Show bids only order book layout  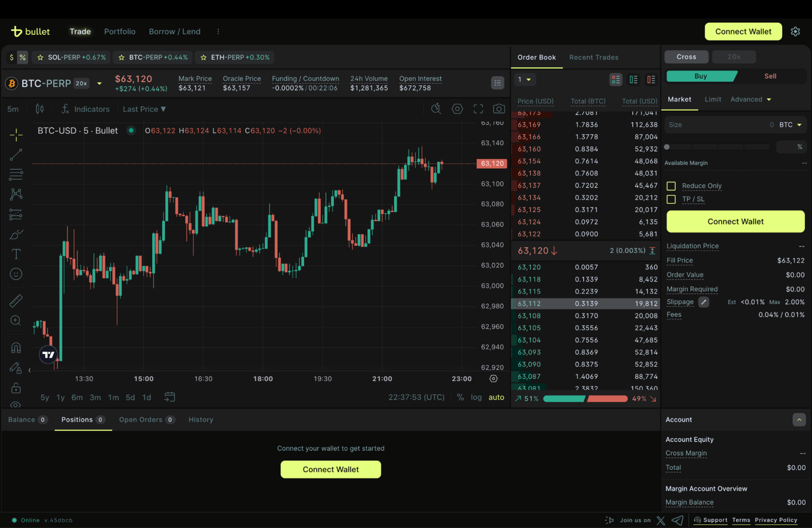pyautogui.click(x=633, y=80)
